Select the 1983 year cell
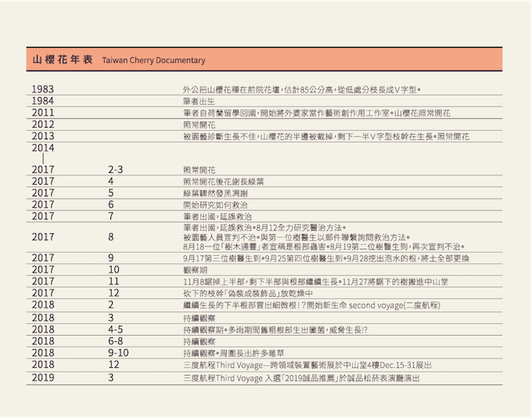The image size is (532, 418). [x=44, y=89]
